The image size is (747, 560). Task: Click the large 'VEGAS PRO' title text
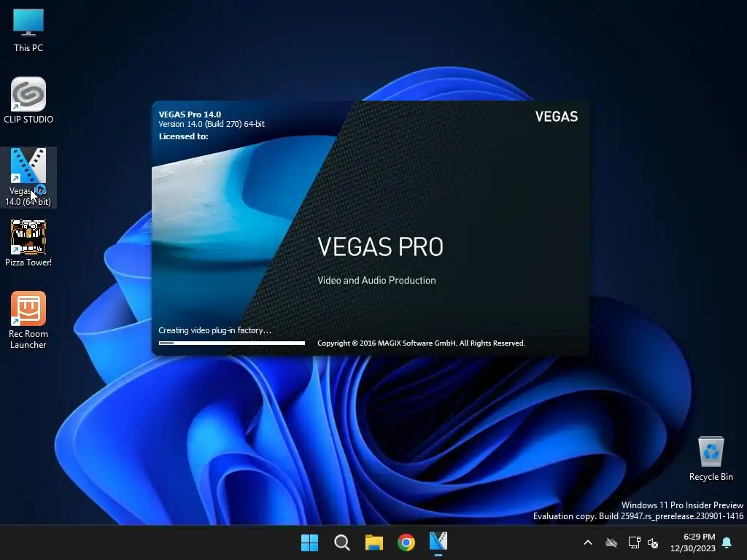[380, 246]
